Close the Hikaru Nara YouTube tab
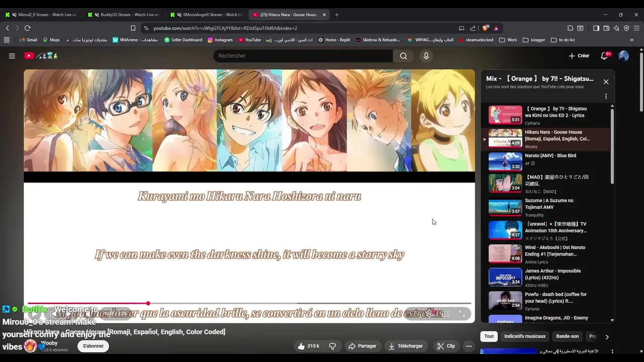Viewport: 644px width, 362px height. coord(324,15)
